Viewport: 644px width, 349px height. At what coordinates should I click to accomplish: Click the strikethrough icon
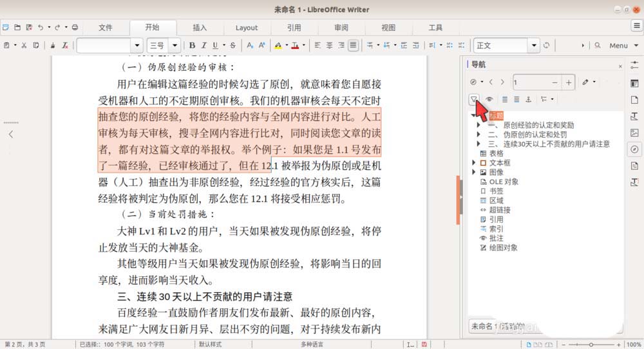[232, 46]
